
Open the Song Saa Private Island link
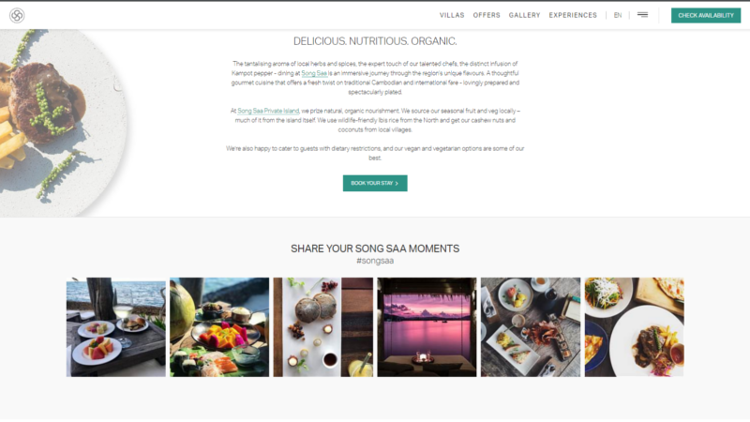268,111
